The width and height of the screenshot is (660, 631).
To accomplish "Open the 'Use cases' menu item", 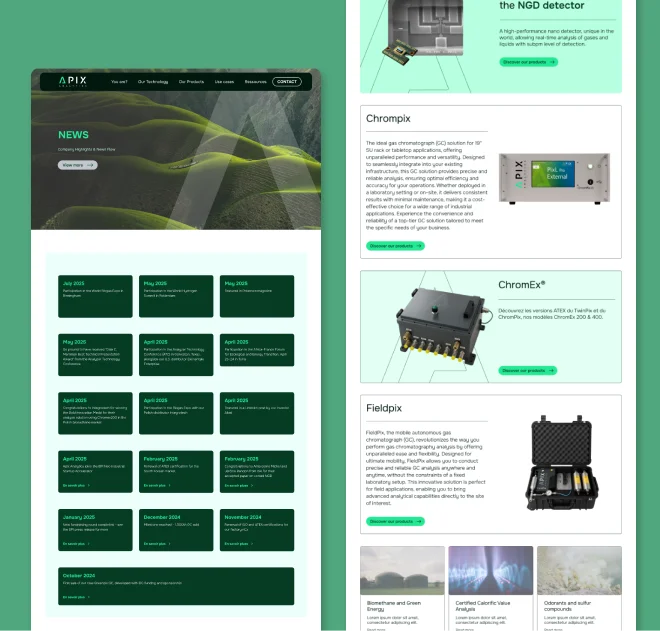I will pyautogui.click(x=224, y=82).
